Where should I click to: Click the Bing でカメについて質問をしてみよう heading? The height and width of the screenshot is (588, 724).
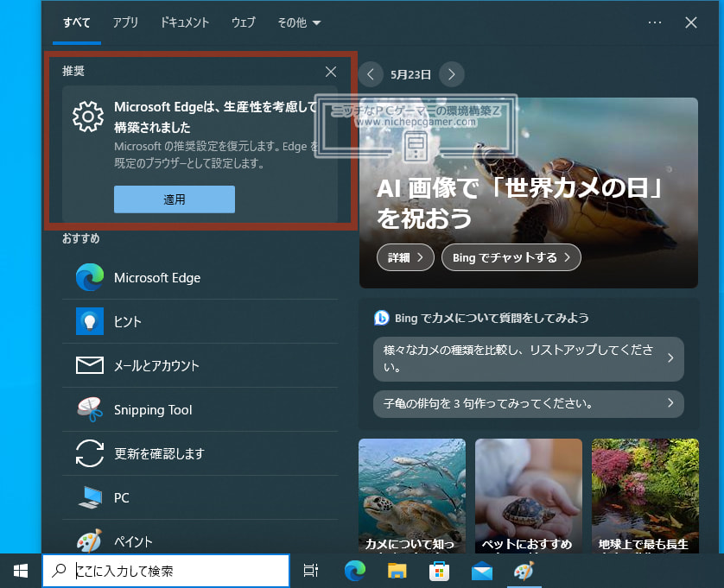tap(492, 318)
